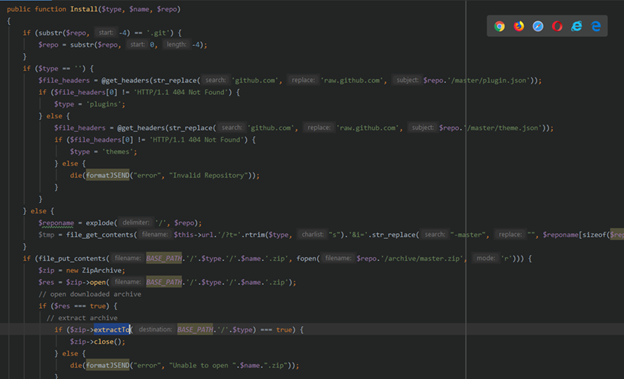Open preview in Internet Explorer icon
Viewport: 624px width, 379px height.
576,26
